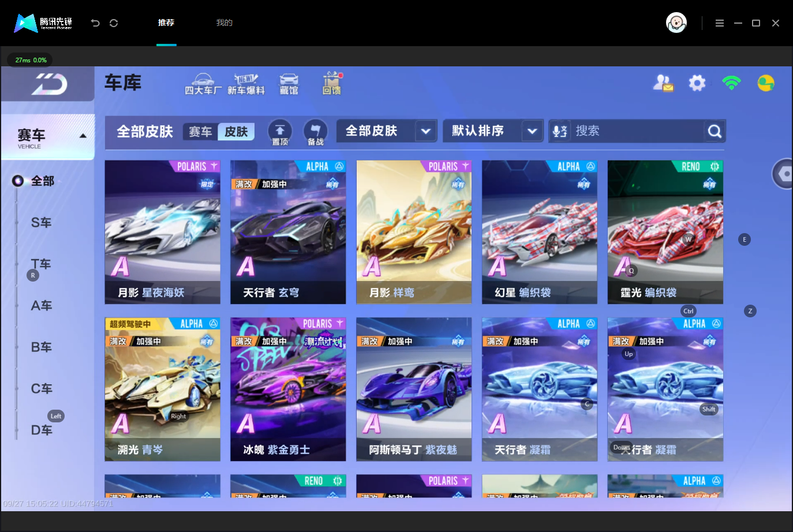Select the C车 category
Image resolution: width=793 pixels, height=532 pixels.
click(x=41, y=389)
